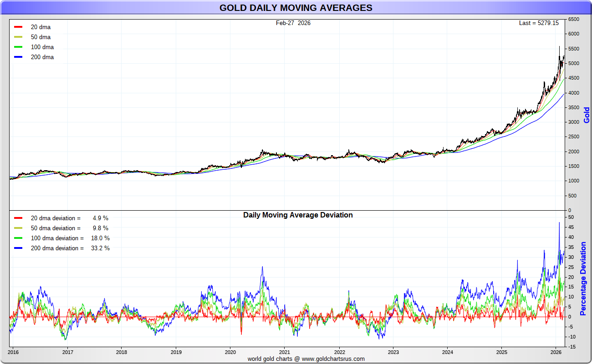The width and height of the screenshot is (592, 364).
Task: Click the vertical Gold axis label
Action: tap(587, 115)
